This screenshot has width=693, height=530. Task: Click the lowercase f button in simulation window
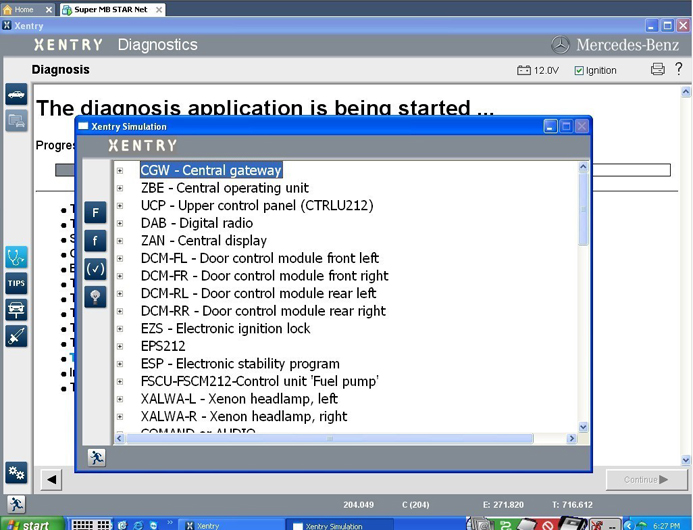95,241
